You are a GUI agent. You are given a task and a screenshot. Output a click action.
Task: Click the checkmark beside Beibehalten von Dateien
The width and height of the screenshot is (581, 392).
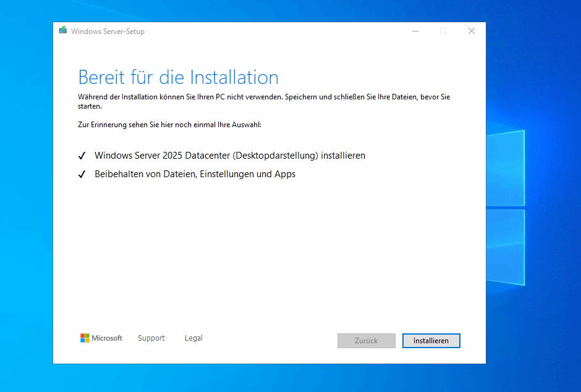point(82,175)
